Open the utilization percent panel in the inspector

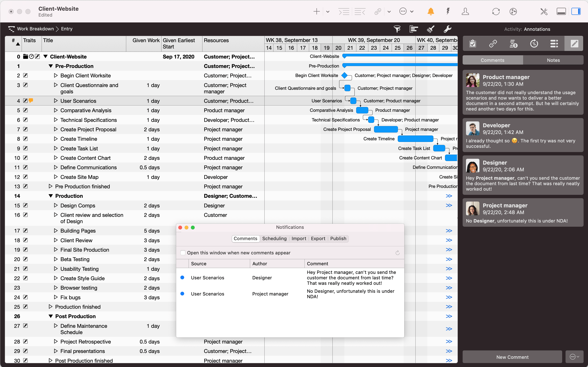534,43
